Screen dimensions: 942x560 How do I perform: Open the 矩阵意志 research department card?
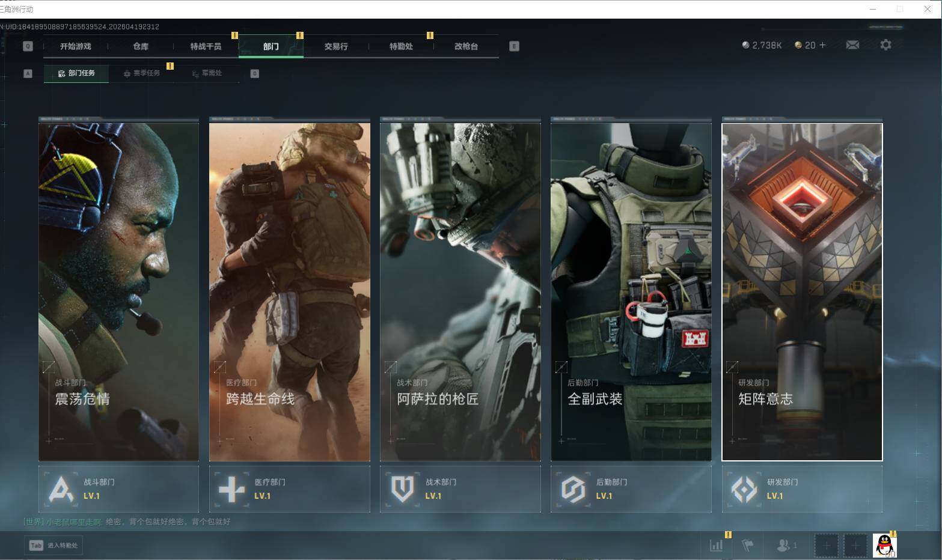tap(802, 292)
